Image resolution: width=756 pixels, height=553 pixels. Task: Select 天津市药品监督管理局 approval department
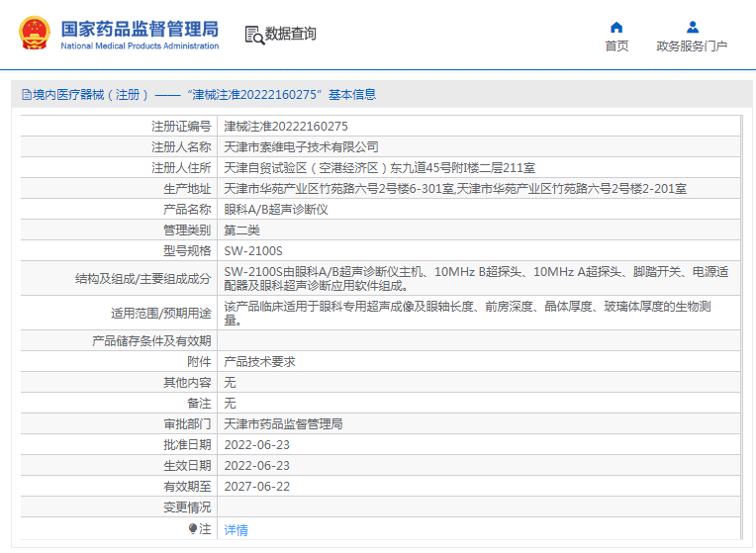pos(283,423)
